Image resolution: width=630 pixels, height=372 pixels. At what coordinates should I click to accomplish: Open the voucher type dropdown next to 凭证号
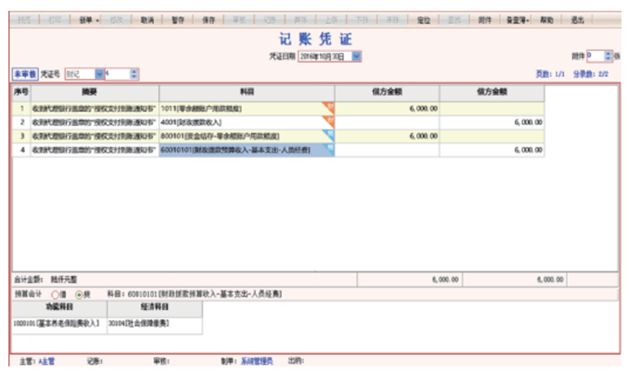click(x=99, y=74)
